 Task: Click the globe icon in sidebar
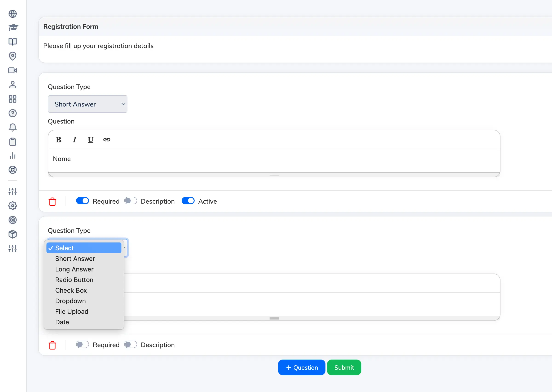[13, 14]
